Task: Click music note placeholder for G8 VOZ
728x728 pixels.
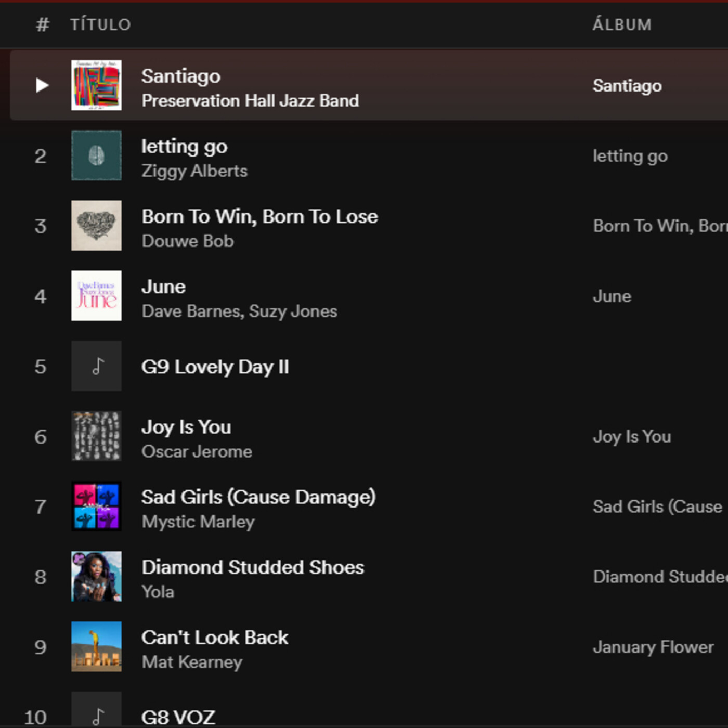Action: (x=96, y=709)
